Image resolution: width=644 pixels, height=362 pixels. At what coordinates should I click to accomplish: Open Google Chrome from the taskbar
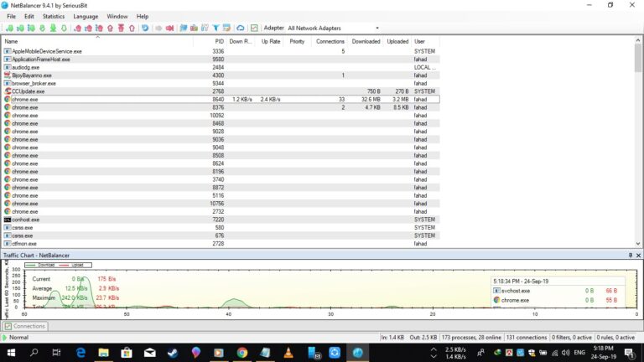[x=241, y=353]
